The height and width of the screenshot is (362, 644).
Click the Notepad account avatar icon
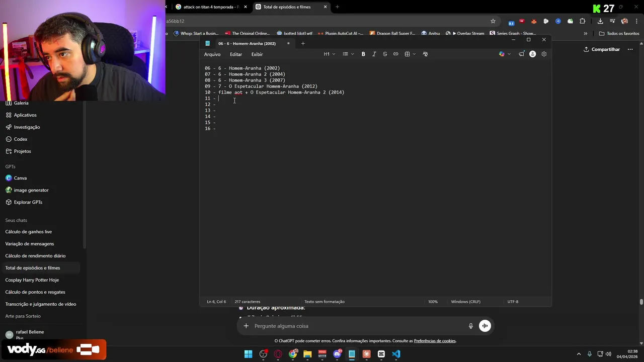532,54
